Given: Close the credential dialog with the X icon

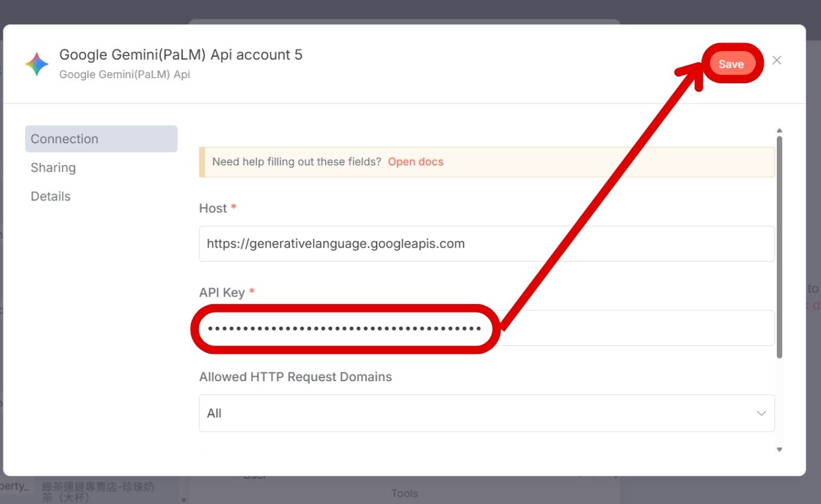Looking at the screenshot, I should click(777, 61).
